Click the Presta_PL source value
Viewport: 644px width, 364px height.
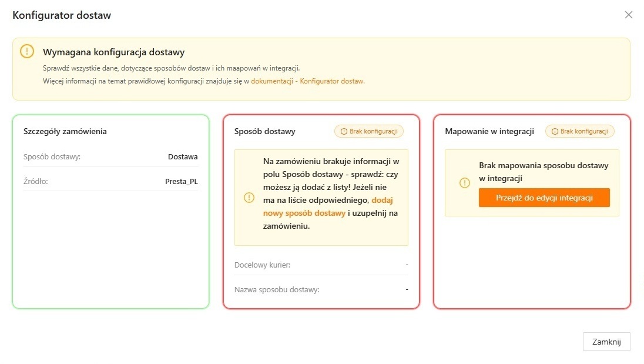tap(181, 181)
